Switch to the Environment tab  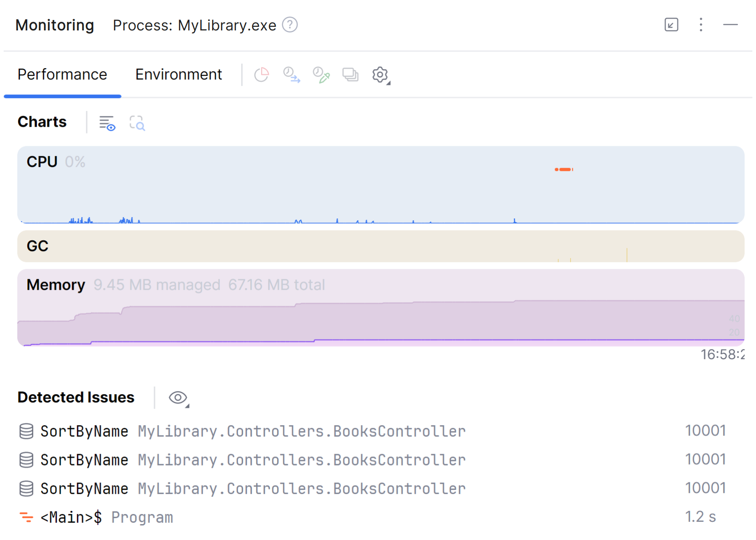[x=178, y=74]
